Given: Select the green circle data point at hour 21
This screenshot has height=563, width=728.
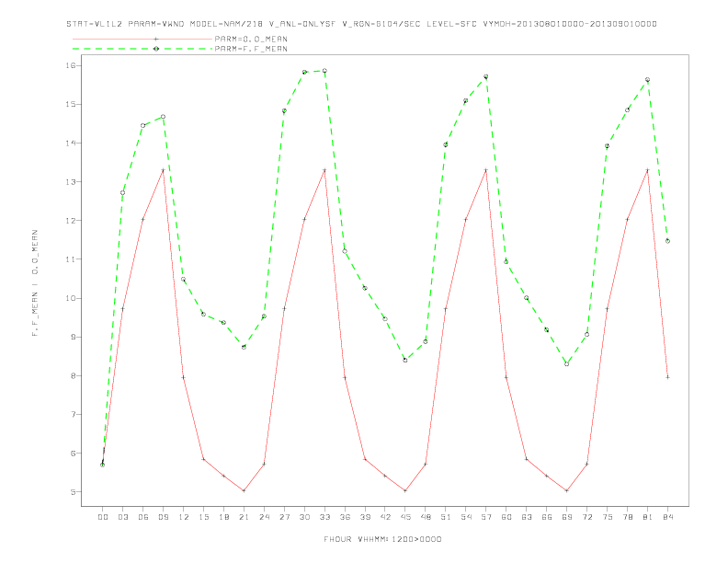Looking at the screenshot, I should pyautogui.click(x=244, y=347).
